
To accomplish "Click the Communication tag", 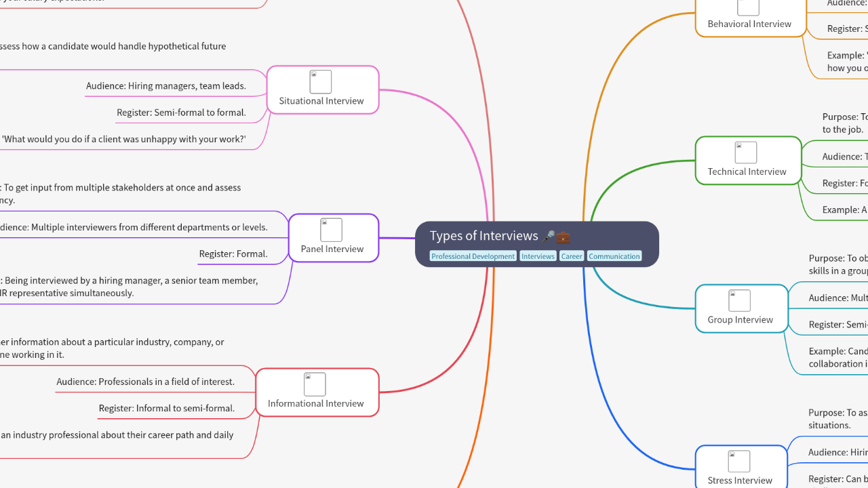I will click(x=614, y=256).
